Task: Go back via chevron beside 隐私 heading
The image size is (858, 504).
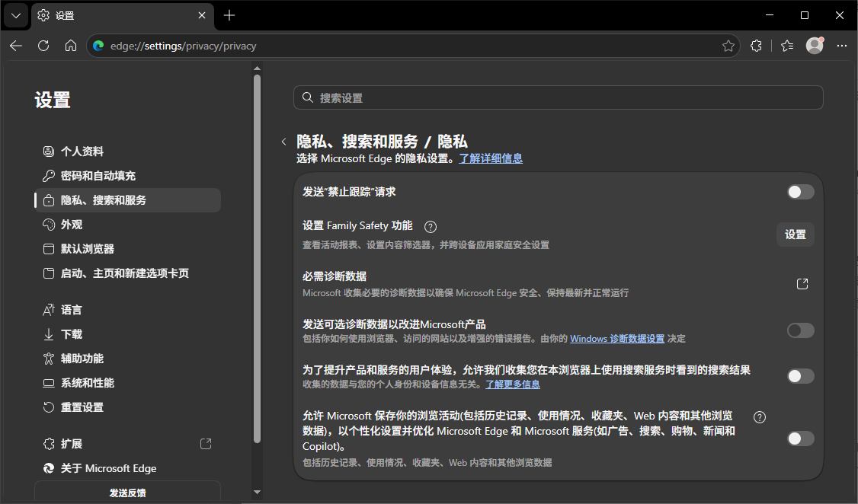Action: click(283, 142)
